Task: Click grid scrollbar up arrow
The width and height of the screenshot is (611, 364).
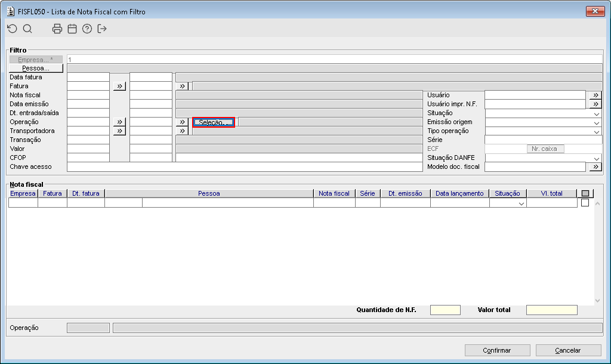Action: point(597,204)
